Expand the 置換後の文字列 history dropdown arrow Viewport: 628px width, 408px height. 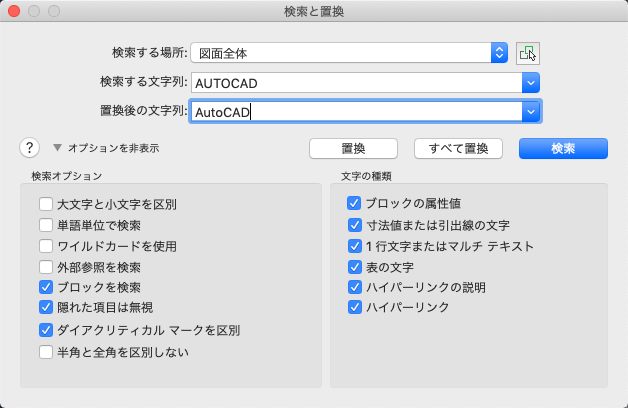click(531, 112)
